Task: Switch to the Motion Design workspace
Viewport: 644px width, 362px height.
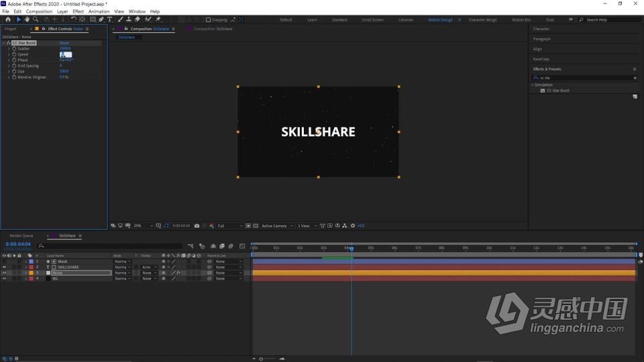Action: point(440,19)
